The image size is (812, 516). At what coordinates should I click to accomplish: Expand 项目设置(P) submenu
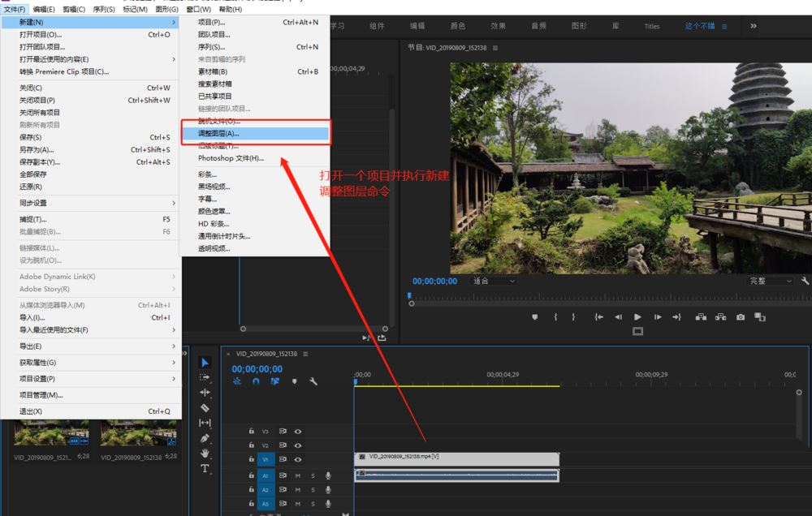91,379
